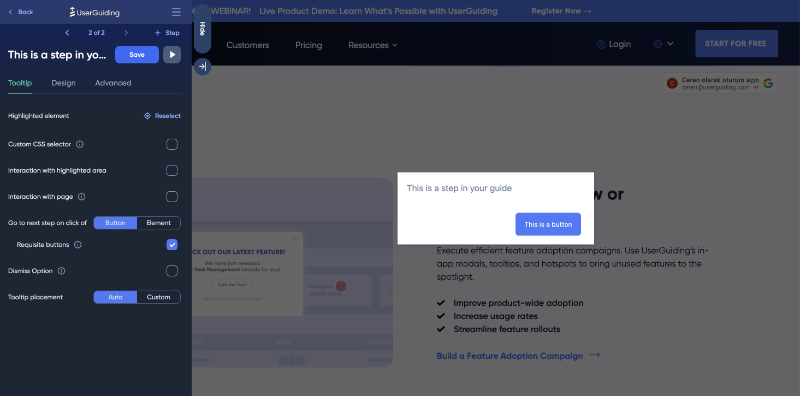Click the 'Improve product-wide adoption' text
The width and height of the screenshot is (800, 396).
coord(518,303)
